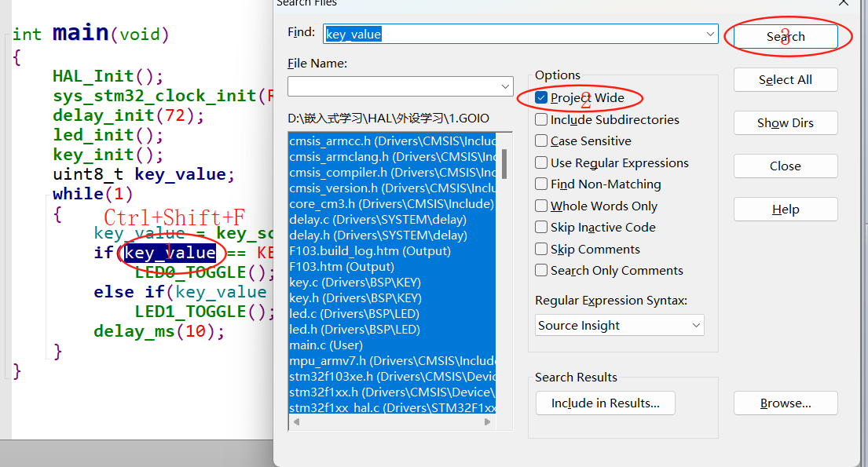Uncheck the Project Wide option
Screen dimensions: 868x467
tap(541, 98)
